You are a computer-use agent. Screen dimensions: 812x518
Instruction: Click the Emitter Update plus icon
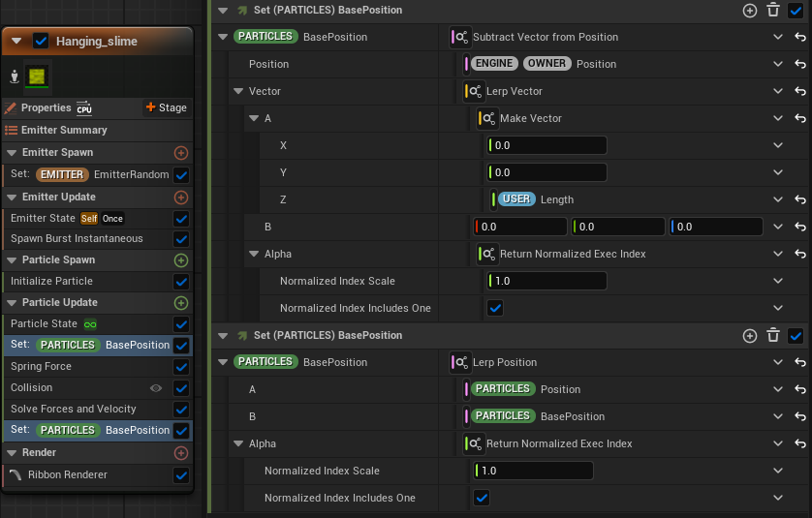click(x=180, y=198)
